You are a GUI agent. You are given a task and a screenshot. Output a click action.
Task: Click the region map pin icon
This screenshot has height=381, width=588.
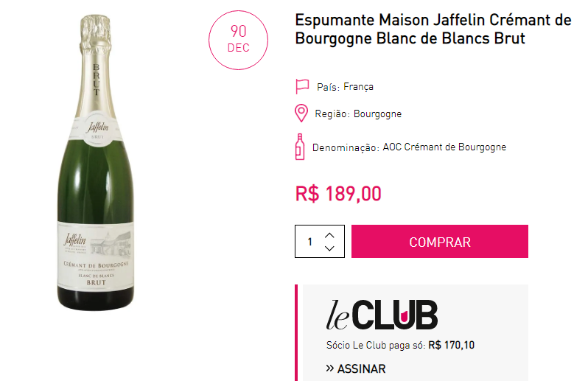pos(301,113)
